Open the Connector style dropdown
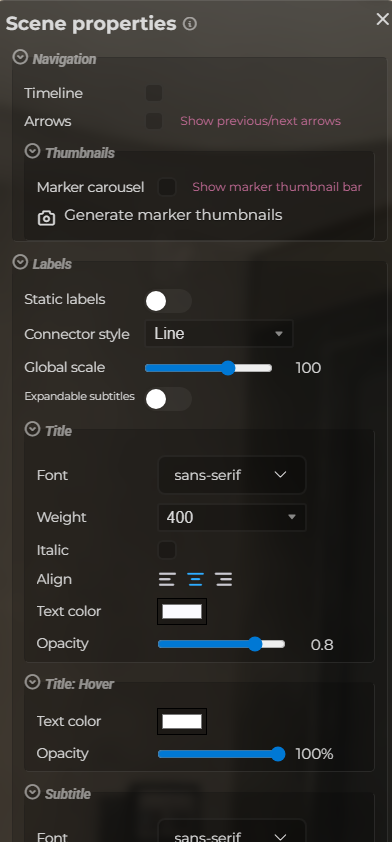Viewport: 392px width, 842px height. coord(219,333)
